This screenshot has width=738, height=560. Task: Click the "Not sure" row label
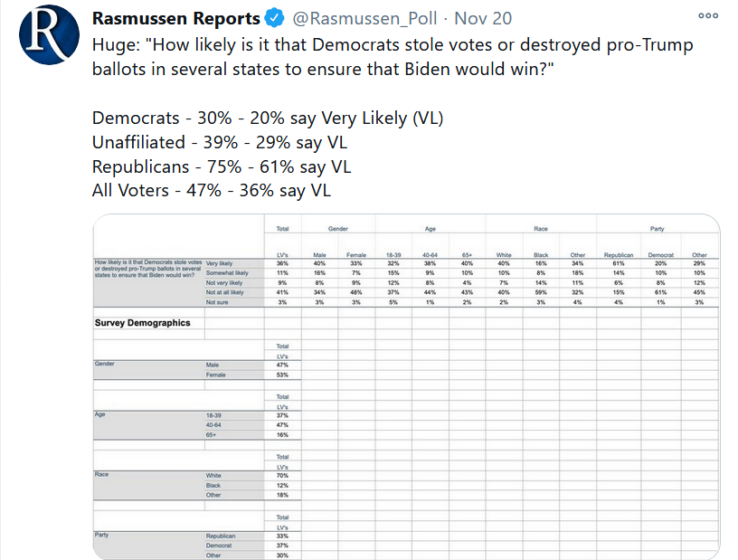(x=217, y=302)
